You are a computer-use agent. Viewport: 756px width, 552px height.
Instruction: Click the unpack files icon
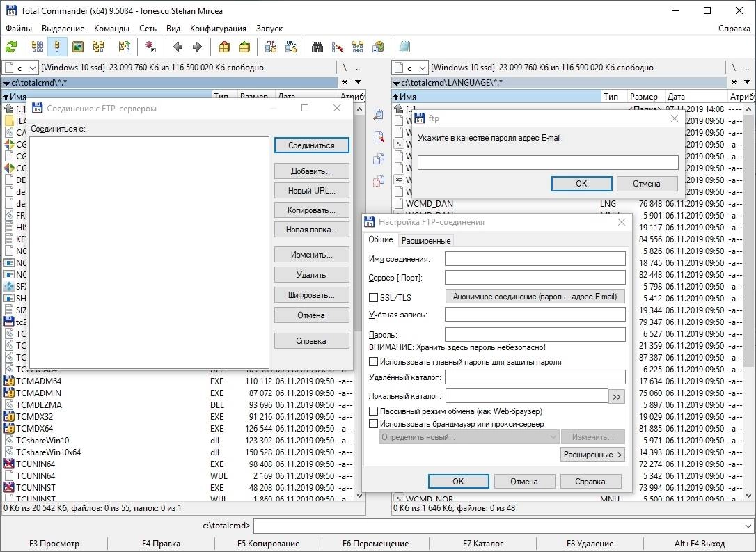tap(244, 47)
